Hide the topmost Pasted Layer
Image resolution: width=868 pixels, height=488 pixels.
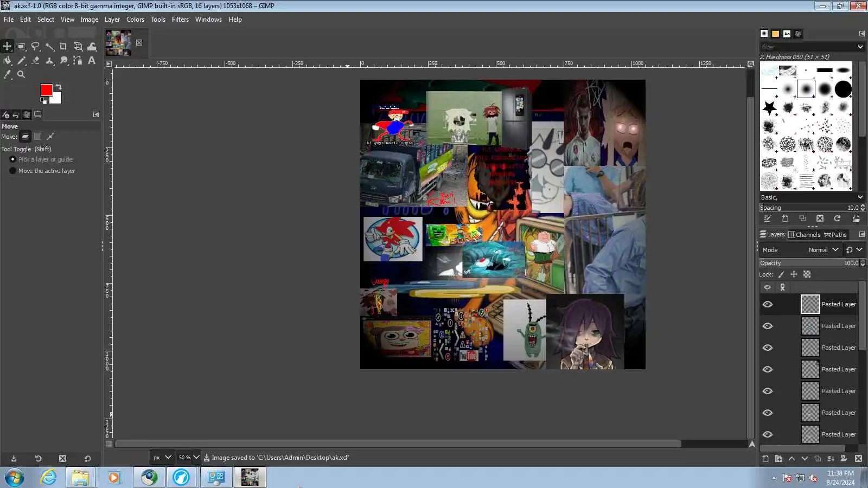tap(768, 304)
